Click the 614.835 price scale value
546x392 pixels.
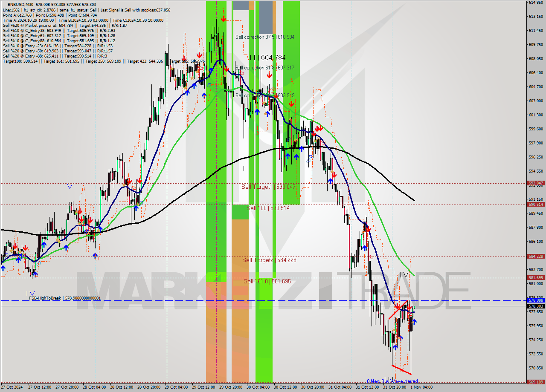click(536, 3)
